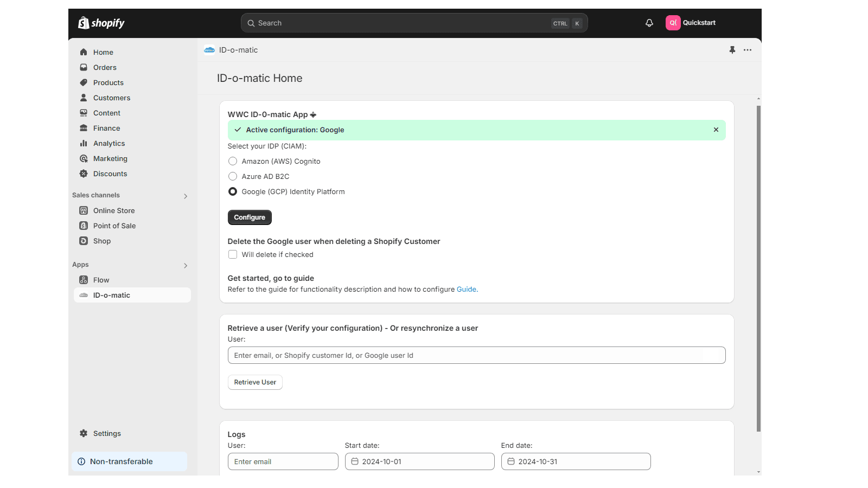Open the more actions menu next to pin icon
This screenshot has height=488, width=868.
[x=748, y=50]
